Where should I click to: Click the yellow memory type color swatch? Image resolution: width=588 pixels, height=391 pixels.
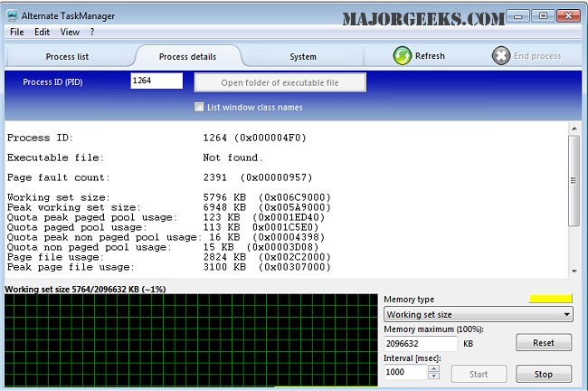point(551,299)
